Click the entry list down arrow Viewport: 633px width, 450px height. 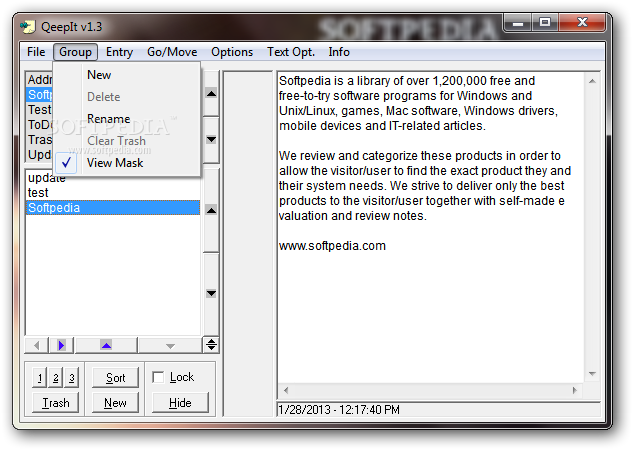[x=211, y=293]
